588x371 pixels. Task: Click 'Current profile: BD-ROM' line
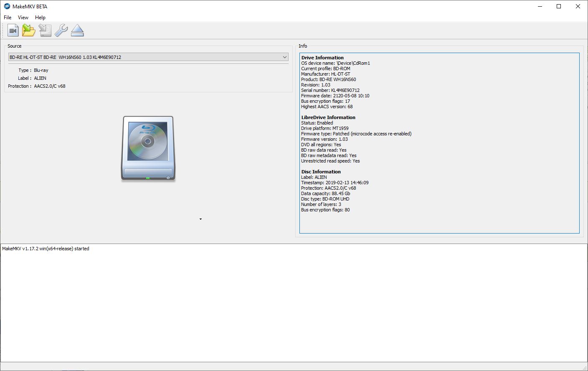pos(326,69)
